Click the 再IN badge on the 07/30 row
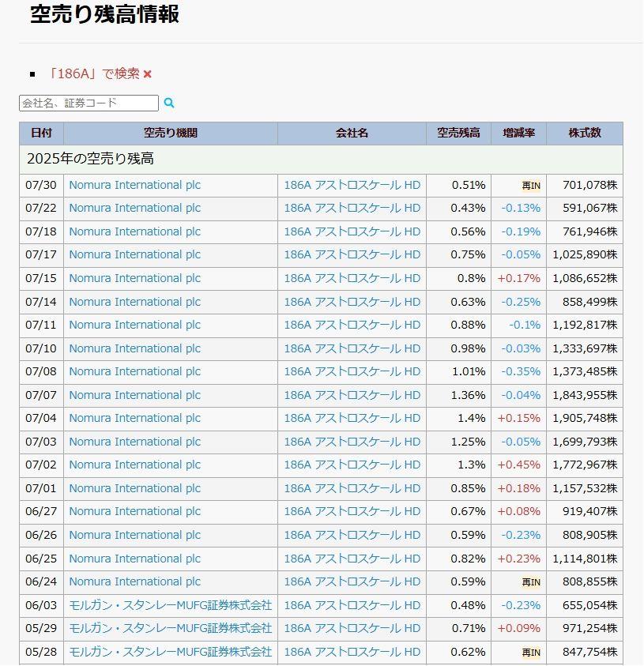This screenshot has width=644, height=666. (x=529, y=185)
